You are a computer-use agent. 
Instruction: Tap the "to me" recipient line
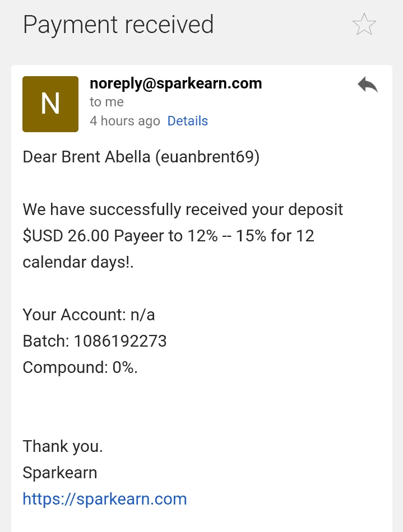(106, 102)
